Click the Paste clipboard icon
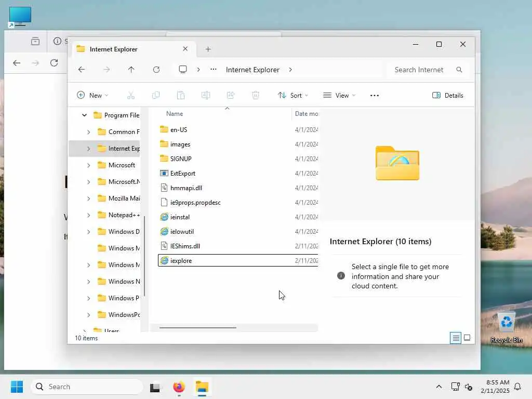Viewport: 532px width, 399px height. (x=181, y=96)
